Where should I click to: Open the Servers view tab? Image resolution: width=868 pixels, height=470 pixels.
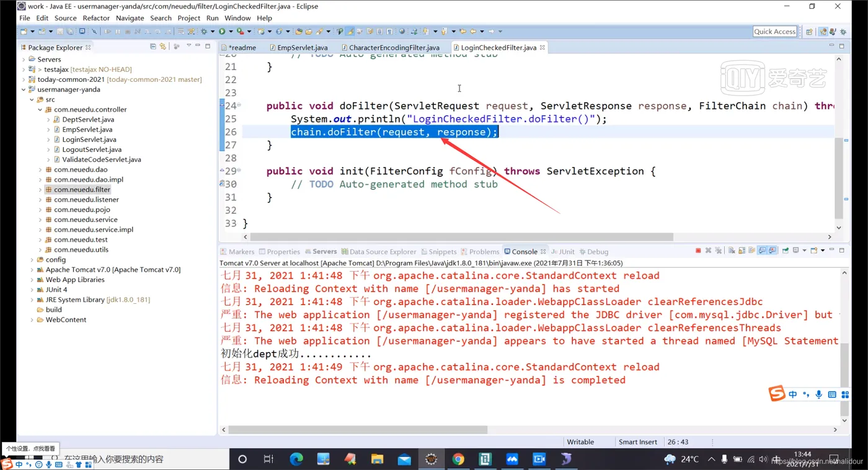click(320, 251)
